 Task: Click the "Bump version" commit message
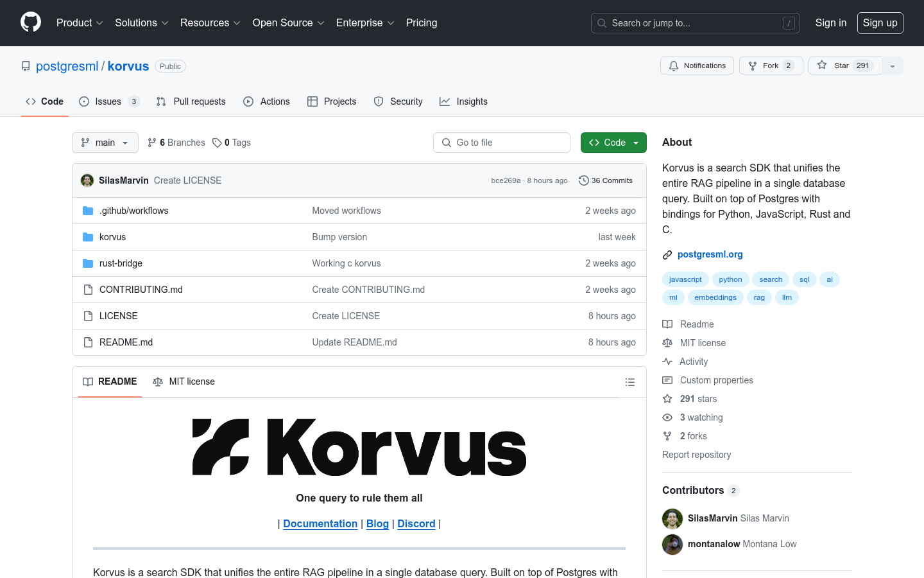339,237
